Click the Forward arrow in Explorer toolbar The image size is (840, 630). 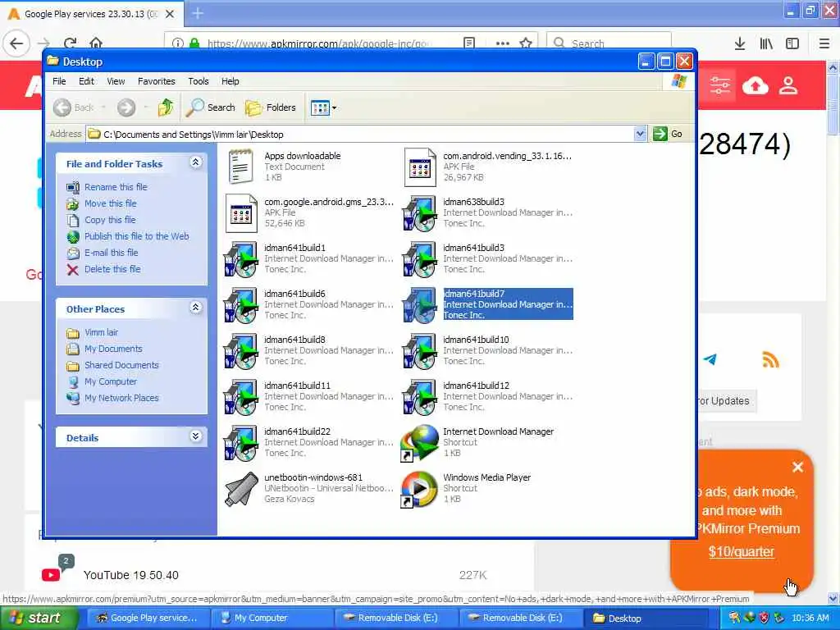pos(126,107)
